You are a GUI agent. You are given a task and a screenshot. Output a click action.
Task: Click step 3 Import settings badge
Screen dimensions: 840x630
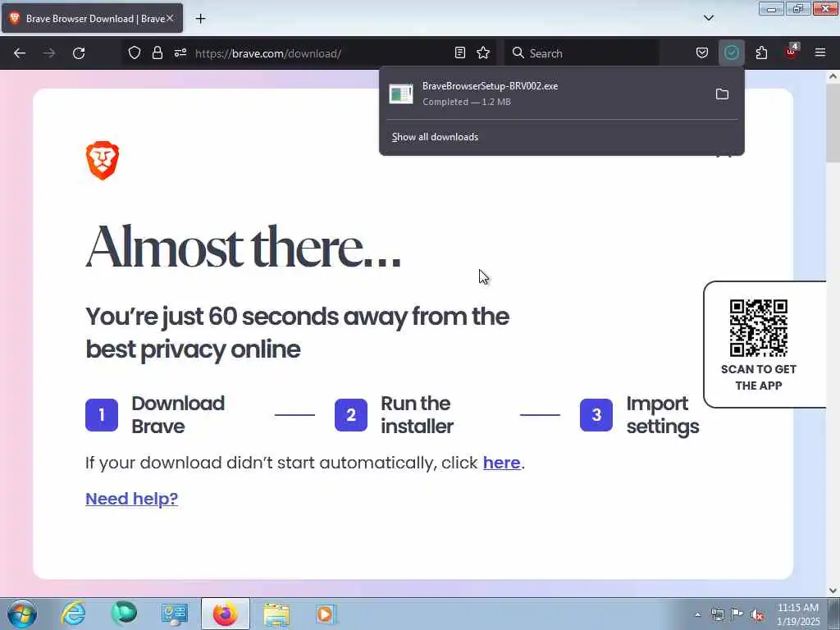[x=596, y=415]
